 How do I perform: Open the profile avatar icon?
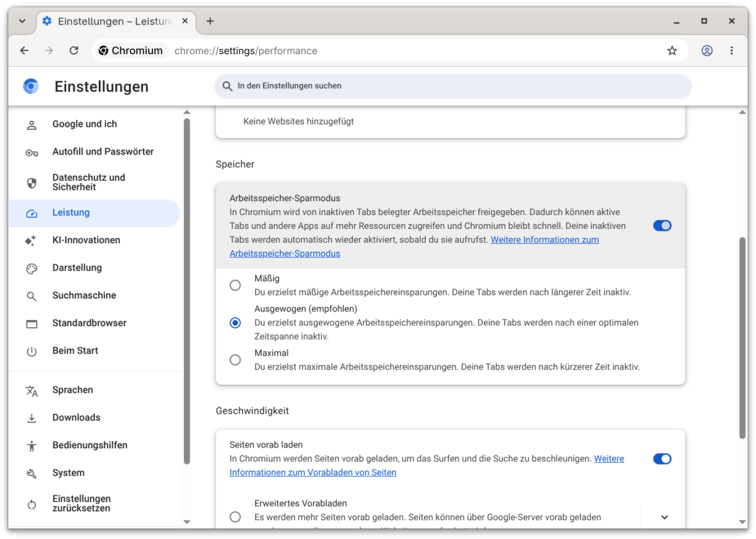[707, 50]
